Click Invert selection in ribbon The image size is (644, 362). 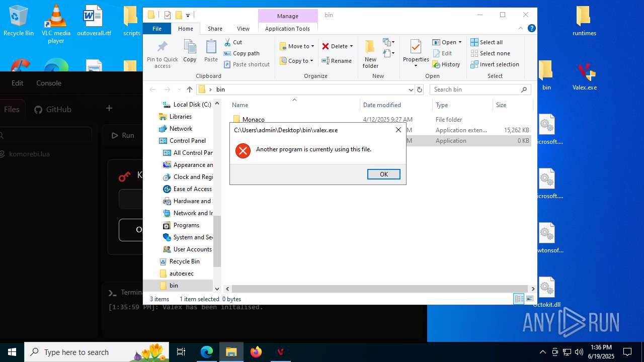[495, 64]
